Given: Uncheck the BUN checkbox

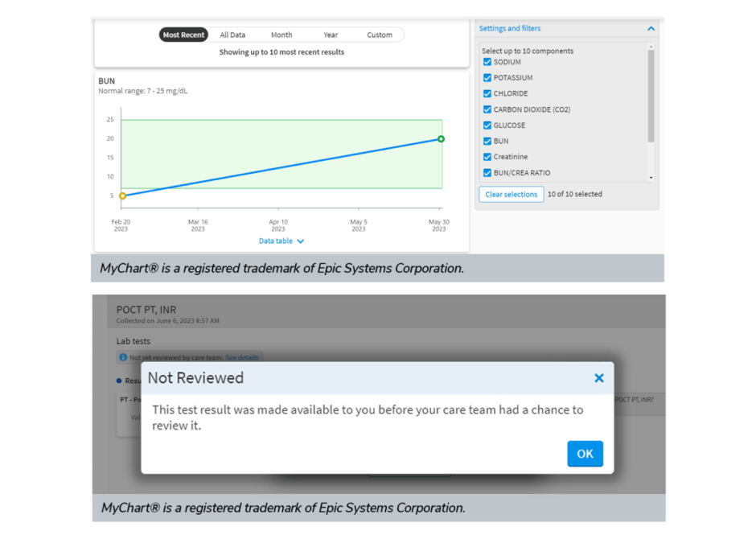Looking at the screenshot, I should pyautogui.click(x=487, y=141).
